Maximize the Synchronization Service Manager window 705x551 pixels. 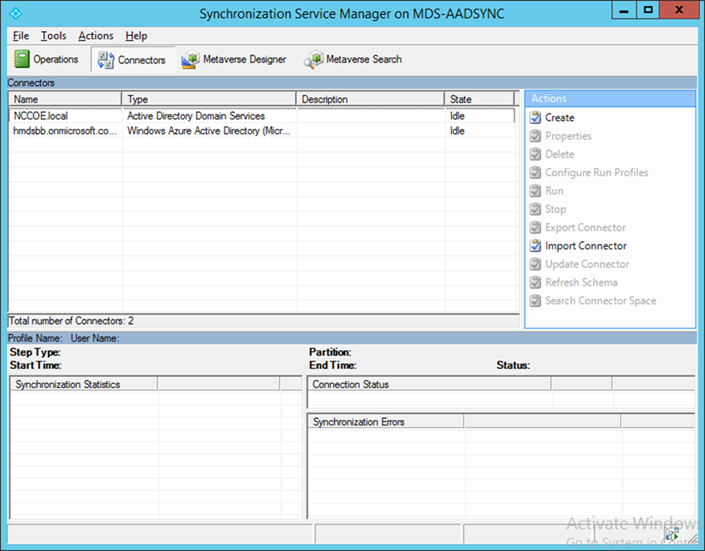tap(648, 10)
